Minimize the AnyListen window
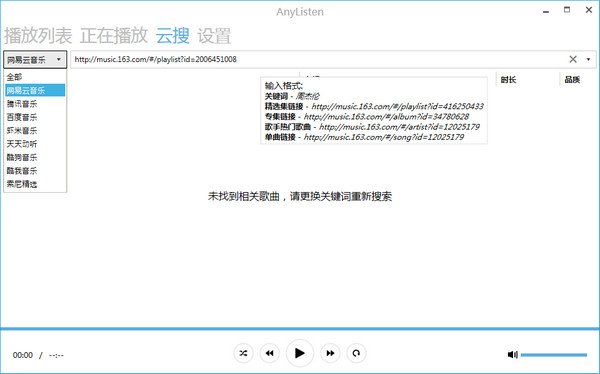 pyautogui.click(x=546, y=11)
